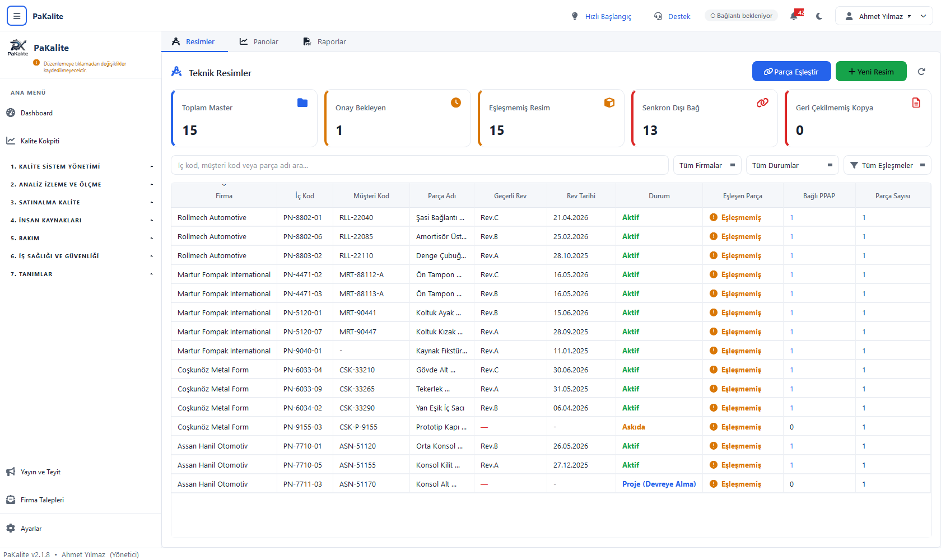Click the Parça Eşleştir button
This screenshot has width=941, height=560.
(791, 71)
